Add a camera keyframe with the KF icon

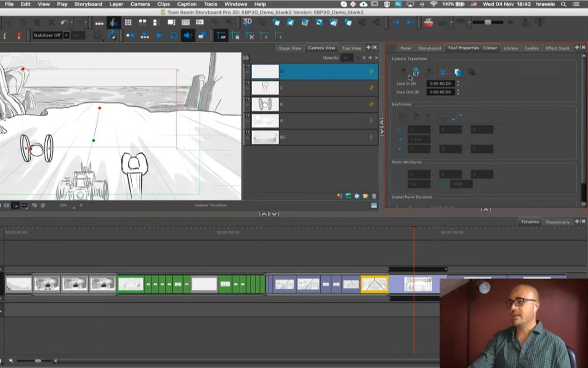pyautogui.click(x=416, y=72)
